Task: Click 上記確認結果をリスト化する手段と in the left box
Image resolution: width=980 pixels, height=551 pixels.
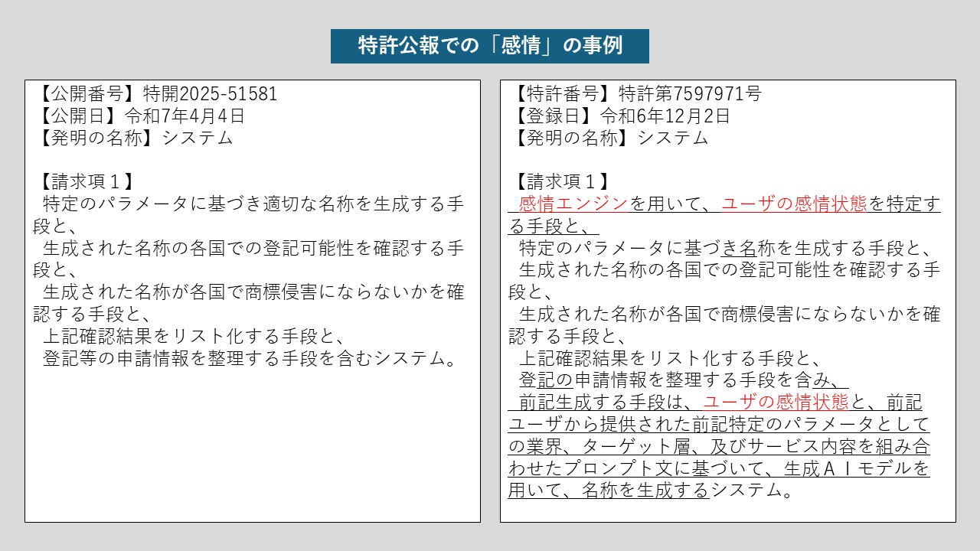Action: click(191, 336)
